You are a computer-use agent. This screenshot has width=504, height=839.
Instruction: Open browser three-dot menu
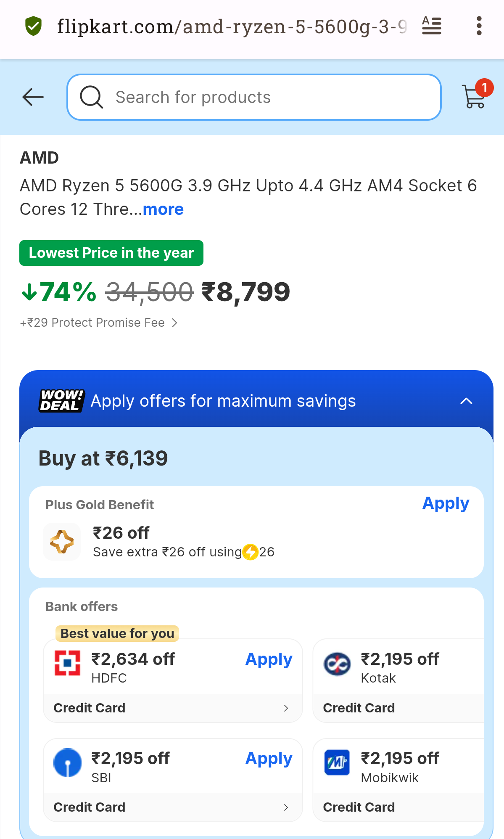click(x=479, y=26)
